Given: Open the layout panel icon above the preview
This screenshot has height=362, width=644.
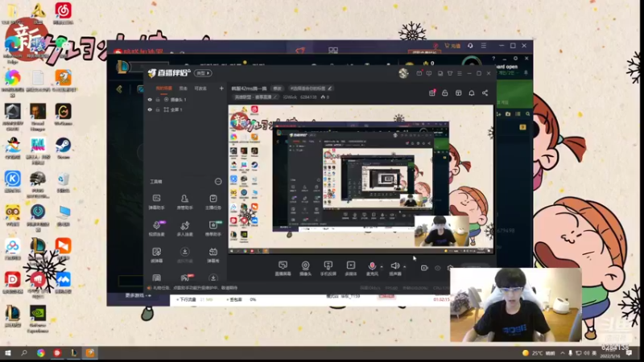Looking at the screenshot, I should 458,93.
